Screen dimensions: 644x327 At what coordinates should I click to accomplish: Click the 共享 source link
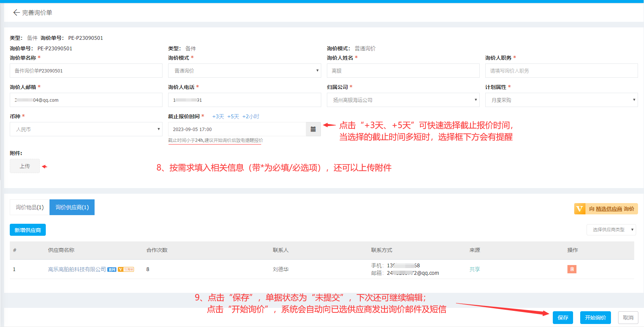tap(475, 269)
